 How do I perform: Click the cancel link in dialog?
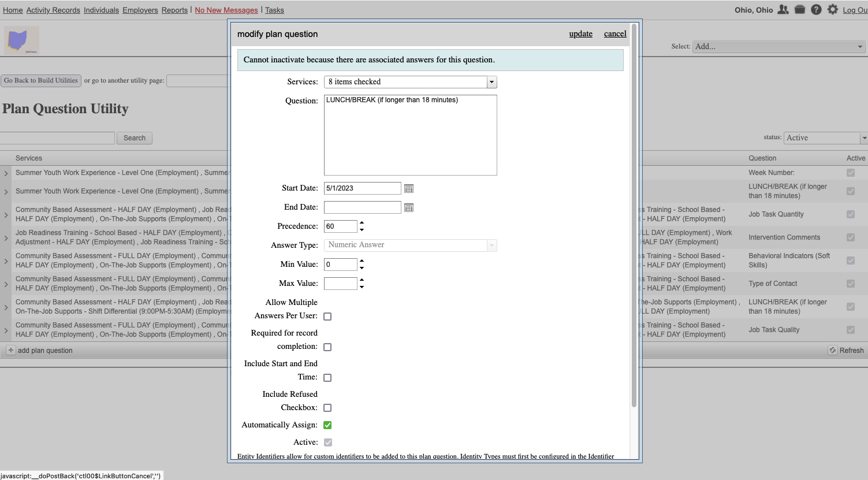coord(615,34)
